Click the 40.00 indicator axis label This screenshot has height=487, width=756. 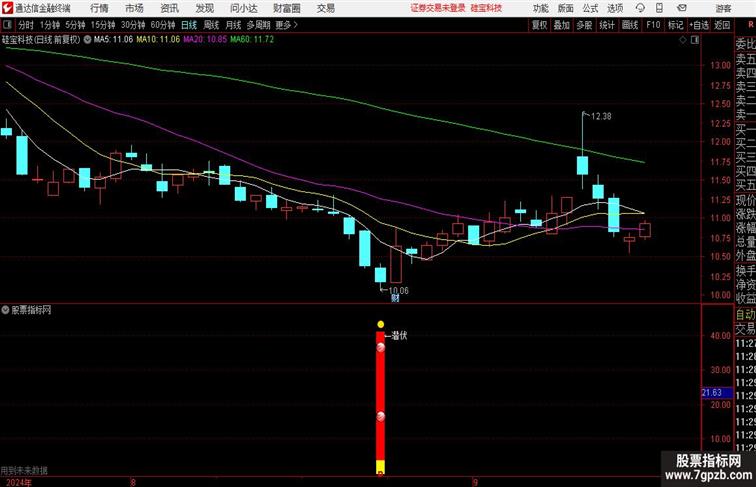721,336
